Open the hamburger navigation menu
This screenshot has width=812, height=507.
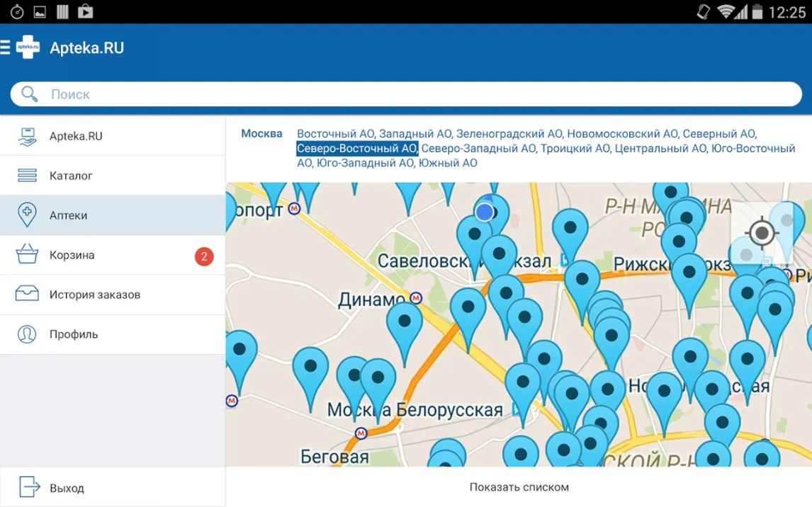(6, 48)
